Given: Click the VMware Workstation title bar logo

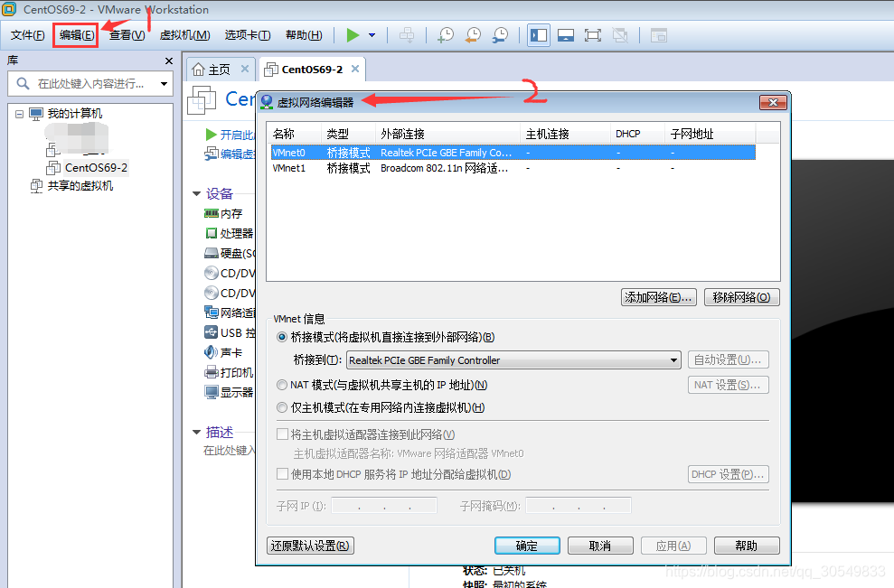Looking at the screenshot, I should 10,9.
